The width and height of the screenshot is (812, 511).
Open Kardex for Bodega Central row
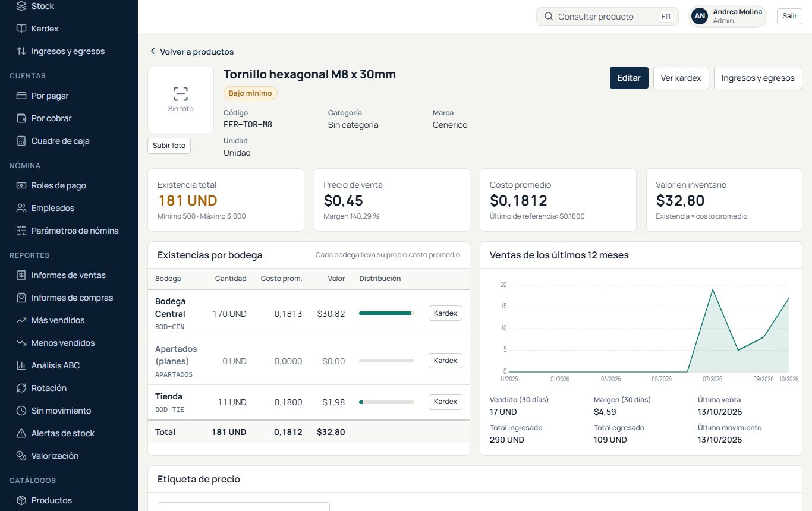(x=445, y=313)
